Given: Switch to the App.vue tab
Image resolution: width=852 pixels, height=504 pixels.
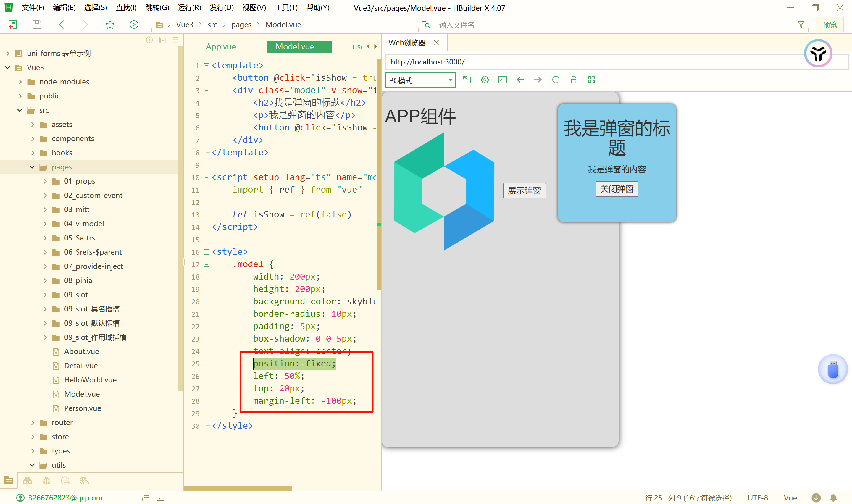Looking at the screenshot, I should click(221, 46).
